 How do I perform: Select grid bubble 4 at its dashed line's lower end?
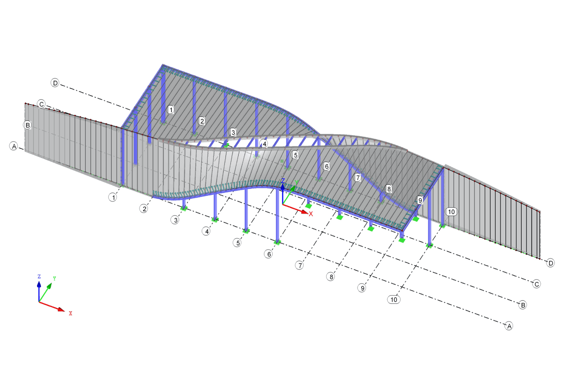coord(206,231)
